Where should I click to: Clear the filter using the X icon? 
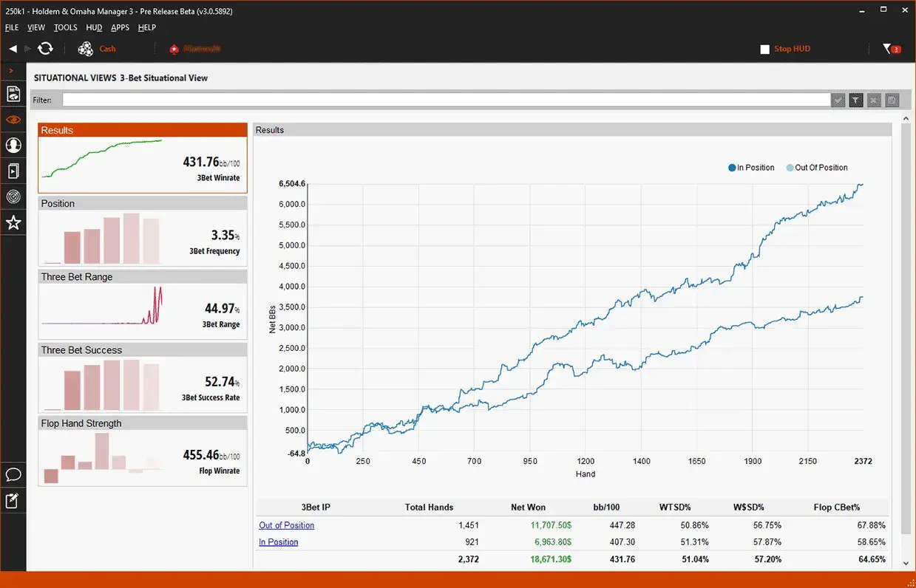pyautogui.click(x=873, y=100)
